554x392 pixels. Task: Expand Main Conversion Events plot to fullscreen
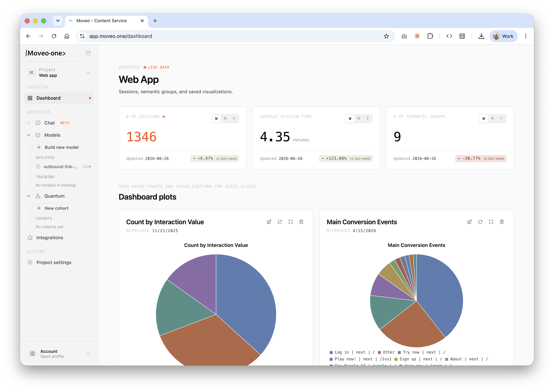pyautogui.click(x=491, y=222)
